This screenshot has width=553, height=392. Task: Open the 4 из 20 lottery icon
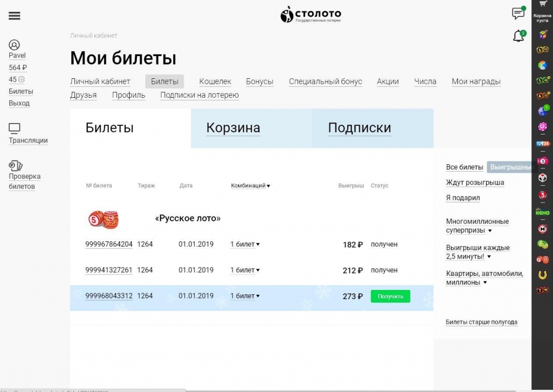coord(543,96)
